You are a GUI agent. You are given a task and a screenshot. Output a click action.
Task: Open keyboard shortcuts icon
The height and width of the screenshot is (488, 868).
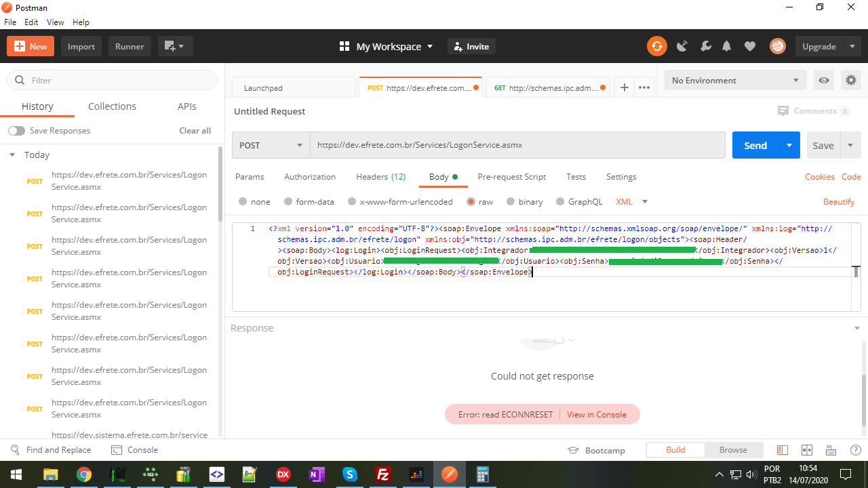tap(831, 450)
